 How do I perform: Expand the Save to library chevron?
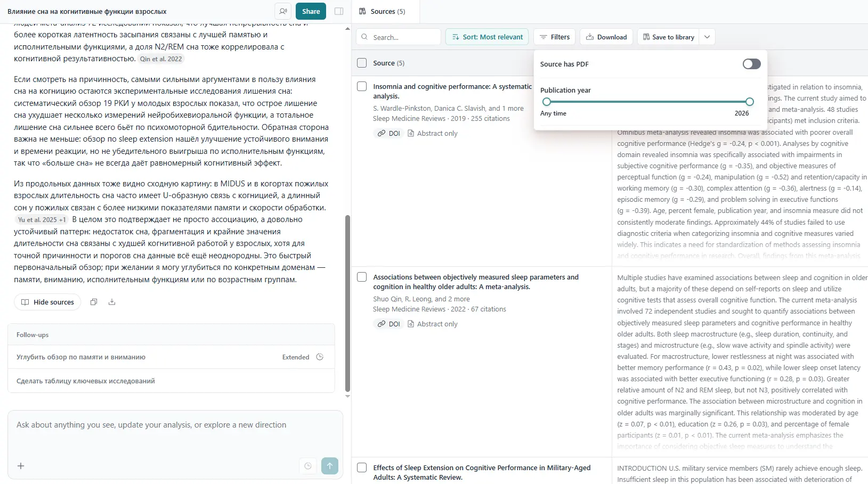click(x=707, y=37)
